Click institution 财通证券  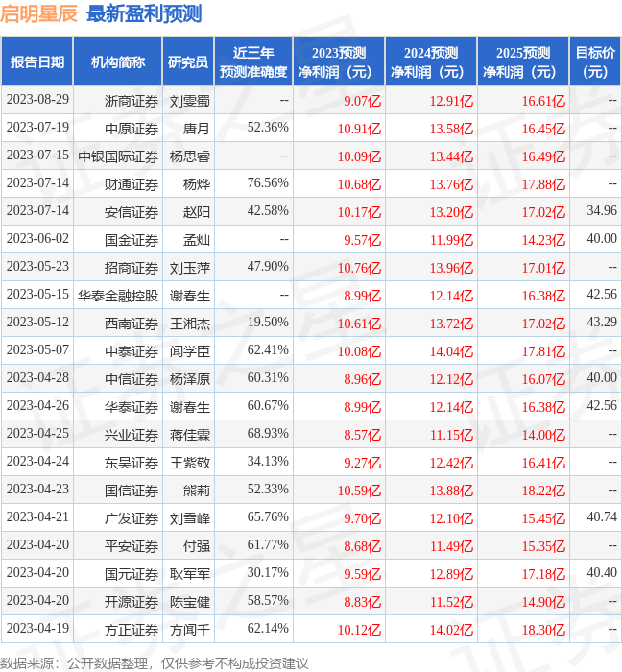pyautogui.click(x=132, y=184)
